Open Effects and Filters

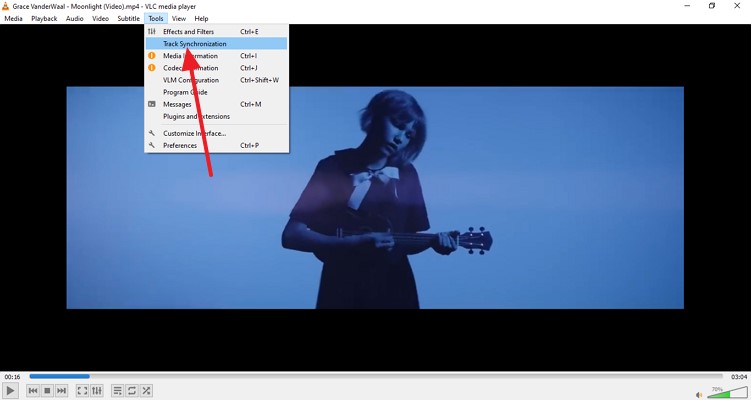[188, 32]
